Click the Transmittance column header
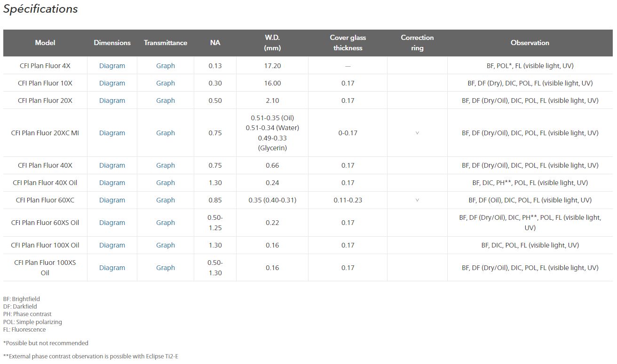The width and height of the screenshot is (617, 364). 166,43
